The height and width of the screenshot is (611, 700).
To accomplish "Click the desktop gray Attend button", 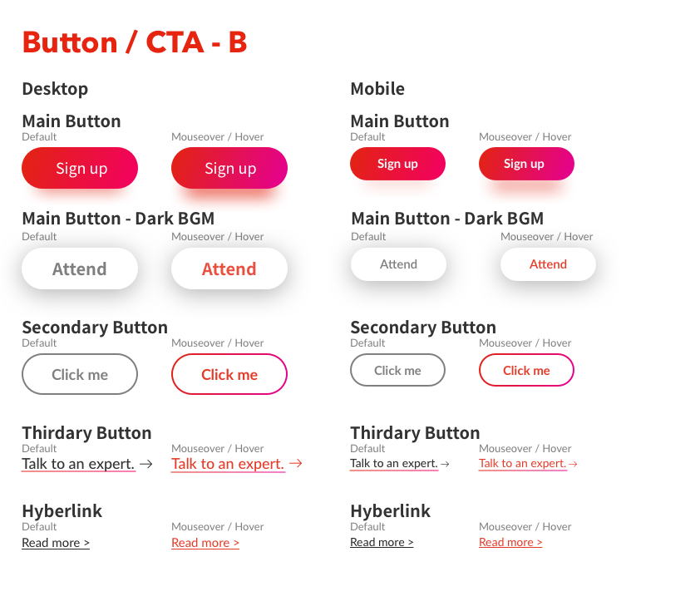I will 80,269.
